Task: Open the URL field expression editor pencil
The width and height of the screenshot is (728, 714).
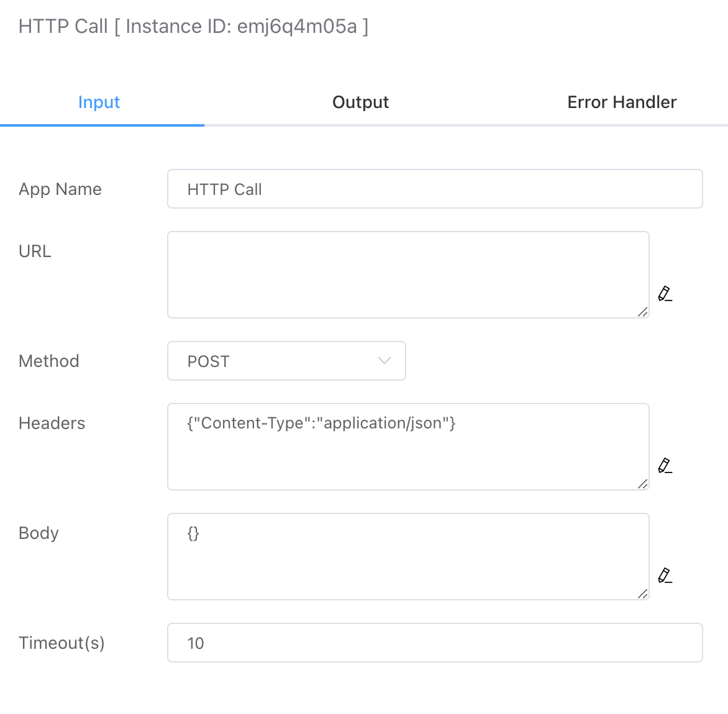Action: (x=665, y=294)
